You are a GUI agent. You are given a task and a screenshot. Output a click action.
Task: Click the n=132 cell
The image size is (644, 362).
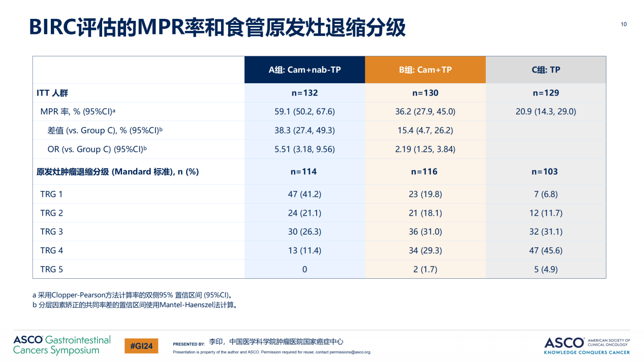click(304, 93)
